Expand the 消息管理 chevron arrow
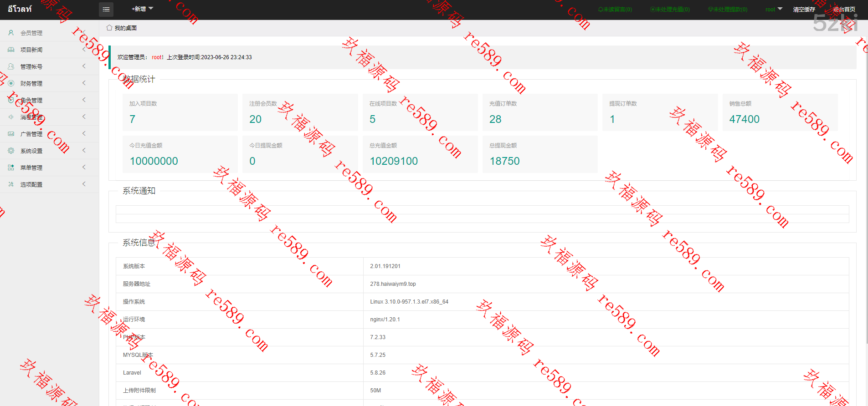This screenshot has width=868, height=406. point(84,117)
